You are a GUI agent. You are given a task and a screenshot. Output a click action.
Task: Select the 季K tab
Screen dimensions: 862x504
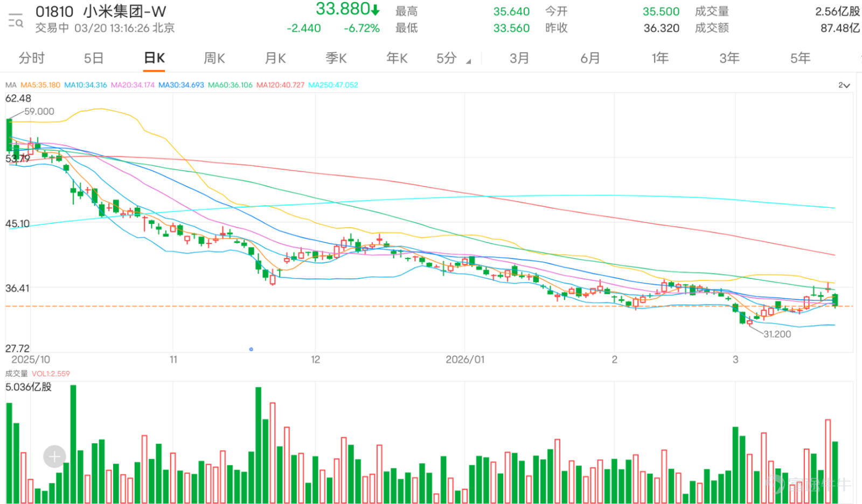336,58
